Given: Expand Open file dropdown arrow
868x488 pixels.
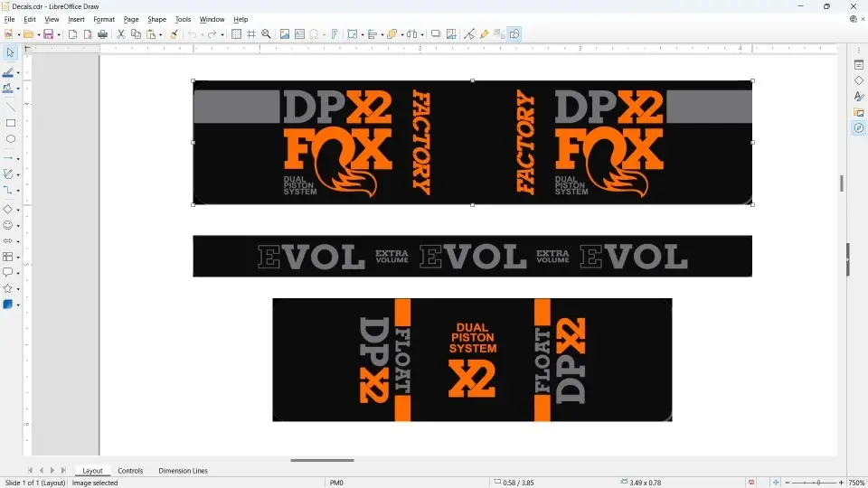Looking at the screenshot, I should 38,35.
